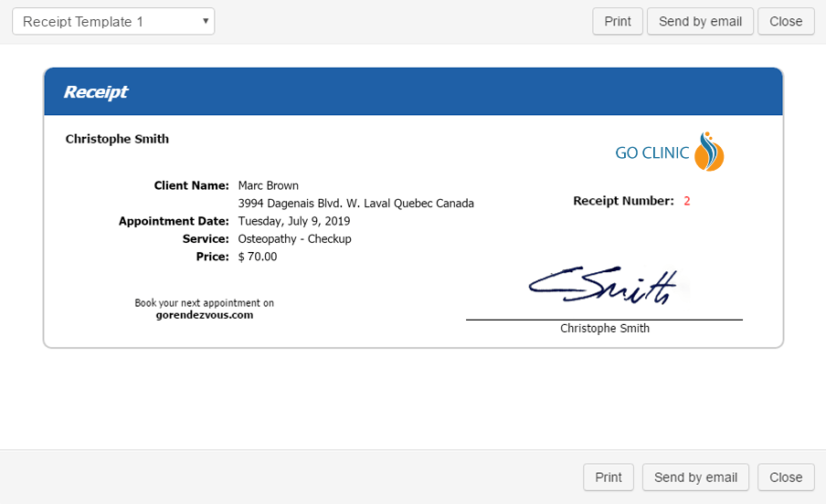
Task: Click the top Print button
Action: click(618, 22)
